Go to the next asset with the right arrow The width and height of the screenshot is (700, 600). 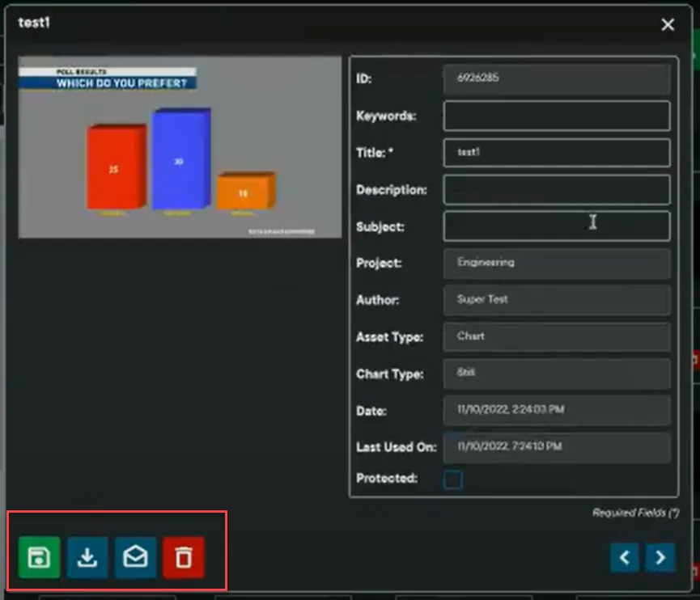click(x=660, y=557)
